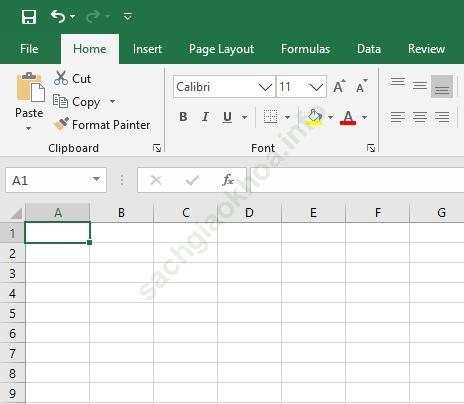
Task: Click the Save icon in Quick Access Toolbar
Action: 29,17
